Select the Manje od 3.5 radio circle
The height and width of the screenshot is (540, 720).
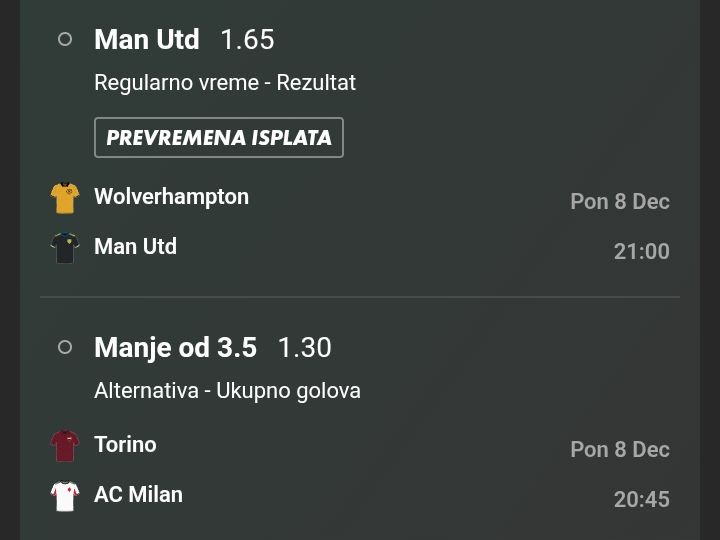pos(65,347)
